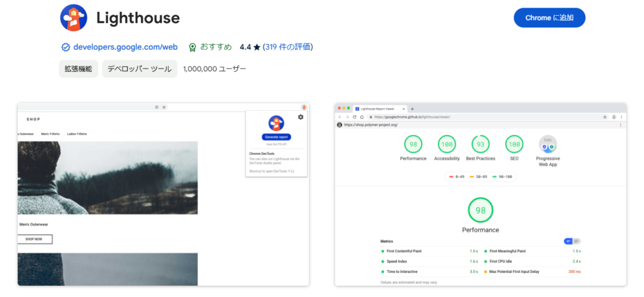Click the settings gear icon in the Lighthouse popup
Image resolution: width=644 pixels, height=297 pixels.
pyautogui.click(x=301, y=117)
